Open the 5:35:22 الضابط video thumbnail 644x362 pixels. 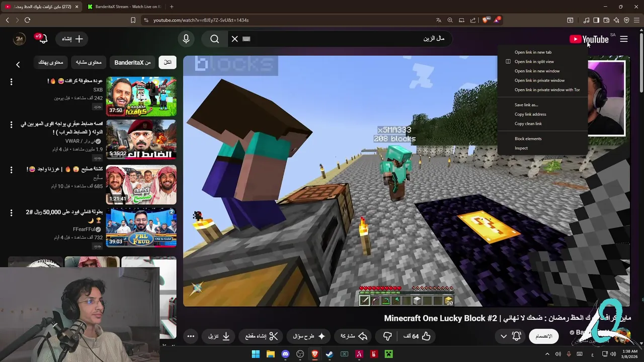141,140
